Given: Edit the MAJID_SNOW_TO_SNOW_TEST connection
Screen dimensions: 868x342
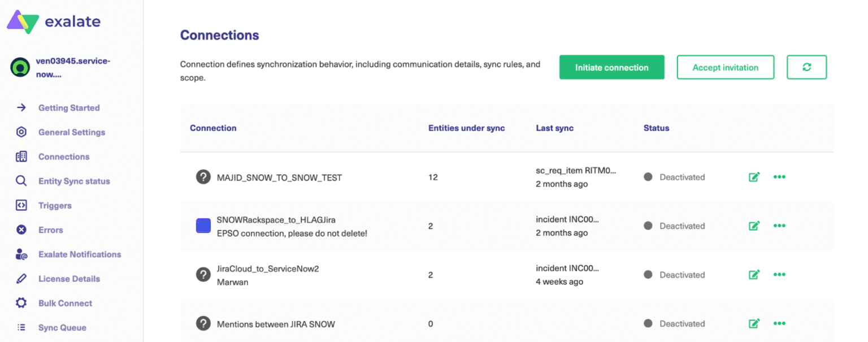Looking at the screenshot, I should click(x=754, y=176).
